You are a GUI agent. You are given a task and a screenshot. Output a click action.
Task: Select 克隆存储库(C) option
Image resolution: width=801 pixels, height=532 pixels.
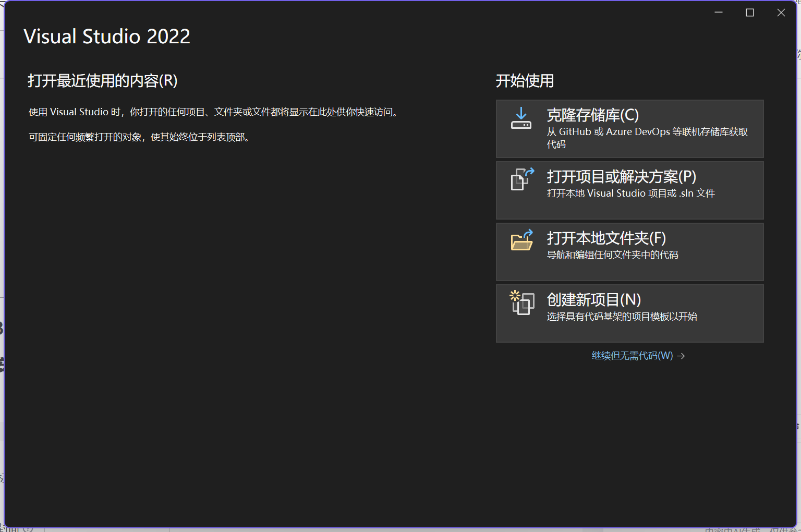(629, 129)
